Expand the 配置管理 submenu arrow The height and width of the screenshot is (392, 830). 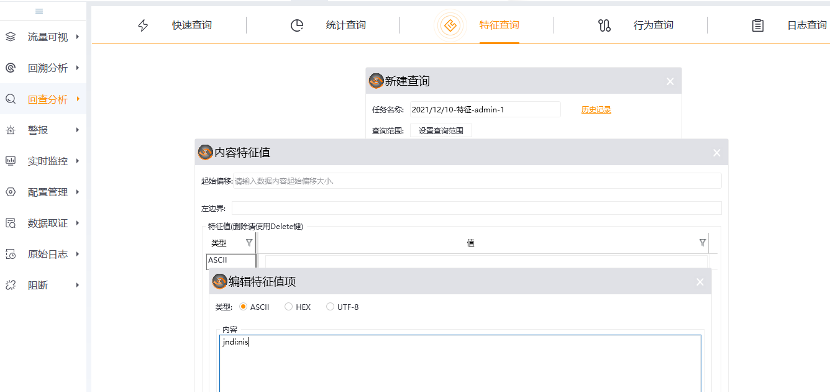(x=78, y=192)
